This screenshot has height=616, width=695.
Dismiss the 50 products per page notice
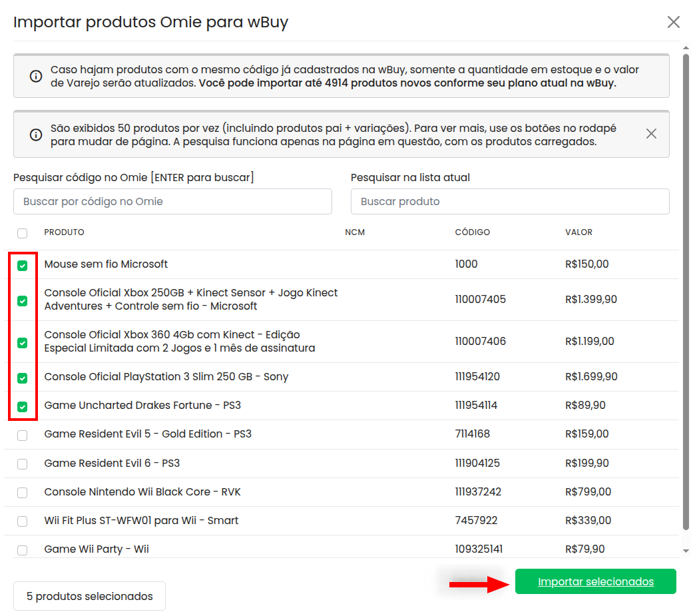pyautogui.click(x=651, y=134)
